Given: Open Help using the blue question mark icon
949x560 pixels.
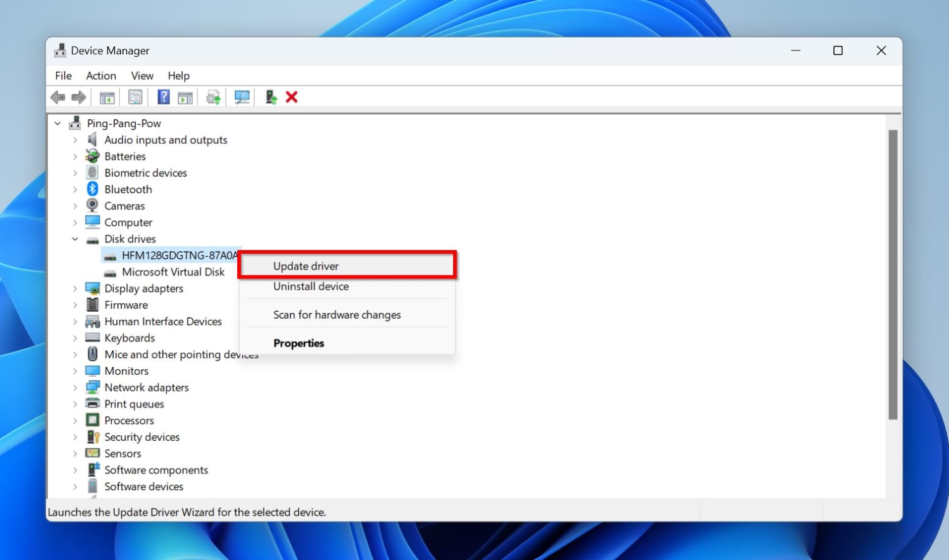Looking at the screenshot, I should 163,97.
